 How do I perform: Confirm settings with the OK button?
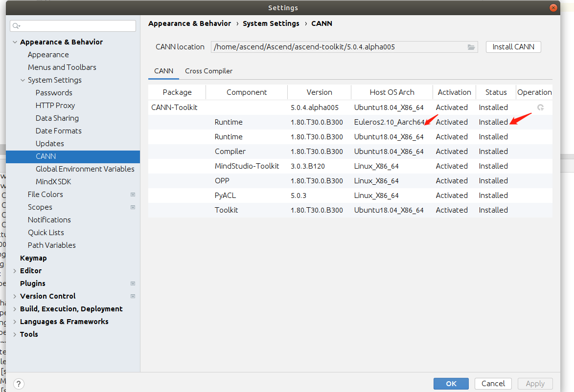451,384
